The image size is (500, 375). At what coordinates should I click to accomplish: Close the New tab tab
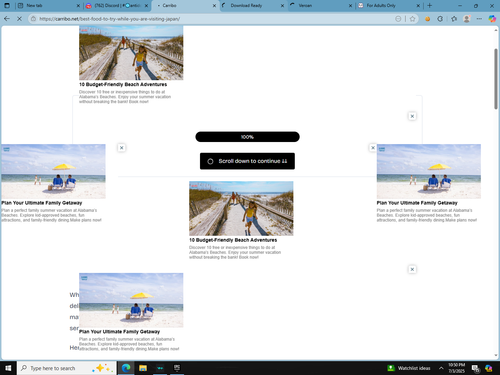tap(78, 6)
